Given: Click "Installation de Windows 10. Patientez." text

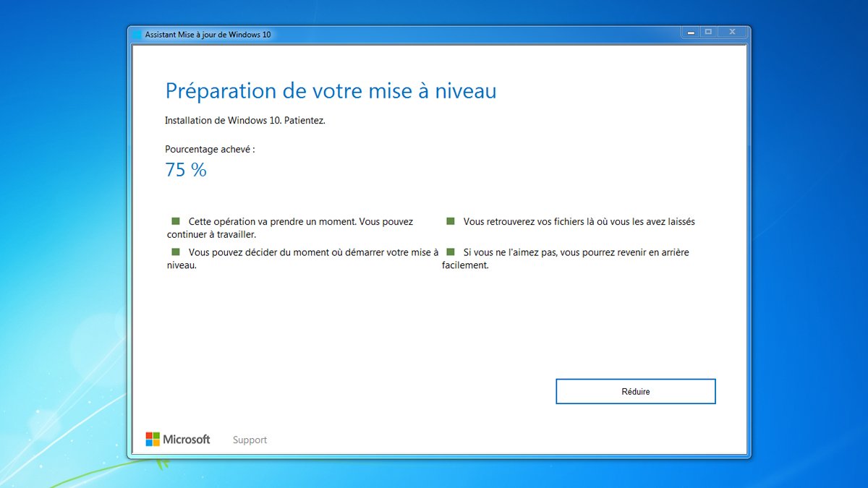Looking at the screenshot, I should tap(244, 121).
